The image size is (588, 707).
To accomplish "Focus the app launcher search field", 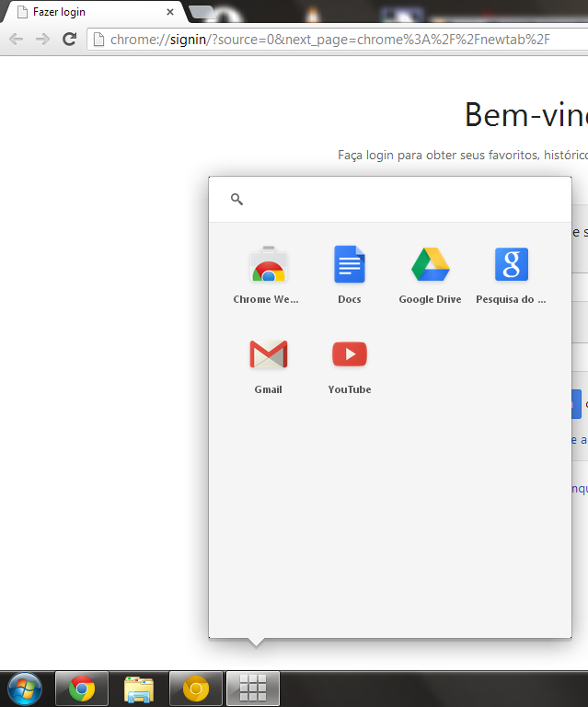I will click(396, 199).
